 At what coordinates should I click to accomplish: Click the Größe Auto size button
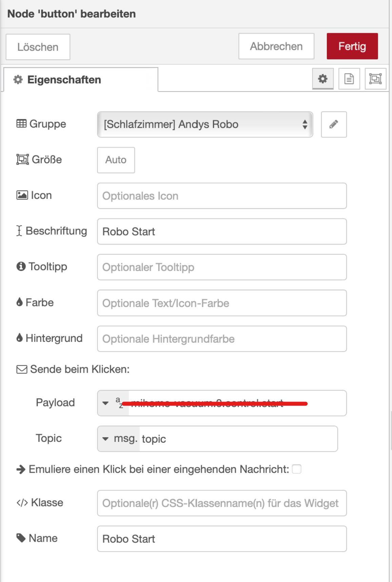pos(116,160)
